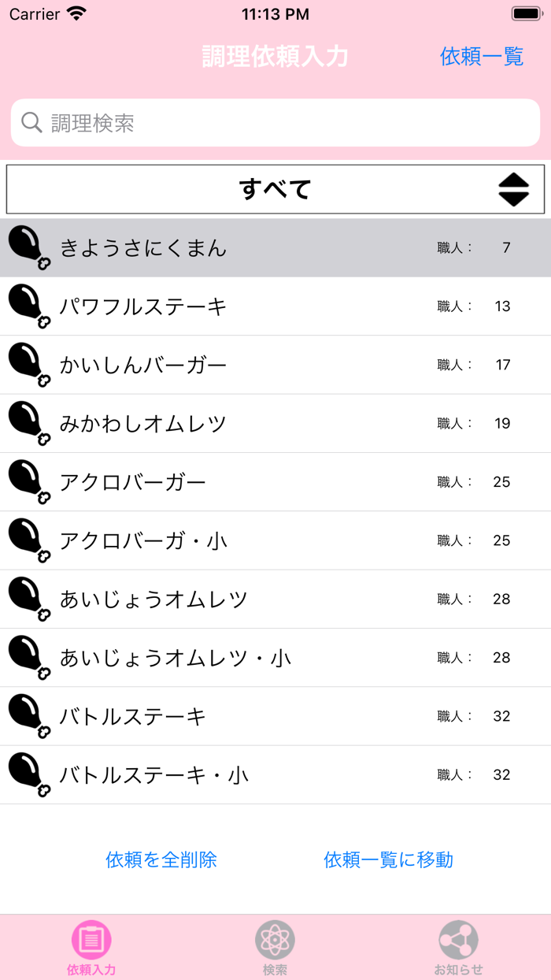This screenshot has height=980, width=551.
Task: Open the すべて category dropdown
Action: 275,189
